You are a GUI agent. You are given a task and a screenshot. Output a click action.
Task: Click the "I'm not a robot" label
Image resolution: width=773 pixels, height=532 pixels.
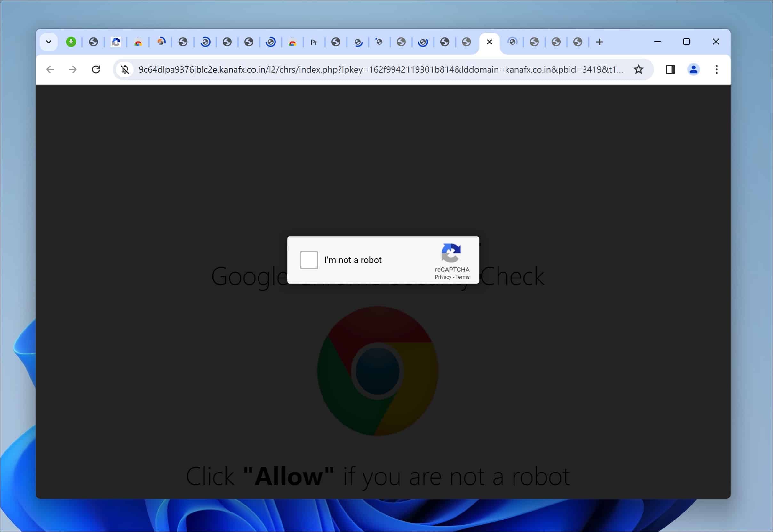pos(353,260)
